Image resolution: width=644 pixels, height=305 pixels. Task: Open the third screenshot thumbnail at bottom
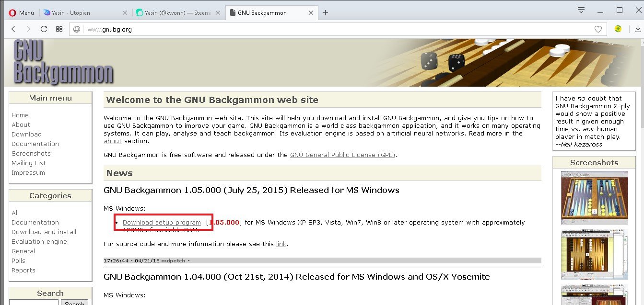click(x=594, y=294)
